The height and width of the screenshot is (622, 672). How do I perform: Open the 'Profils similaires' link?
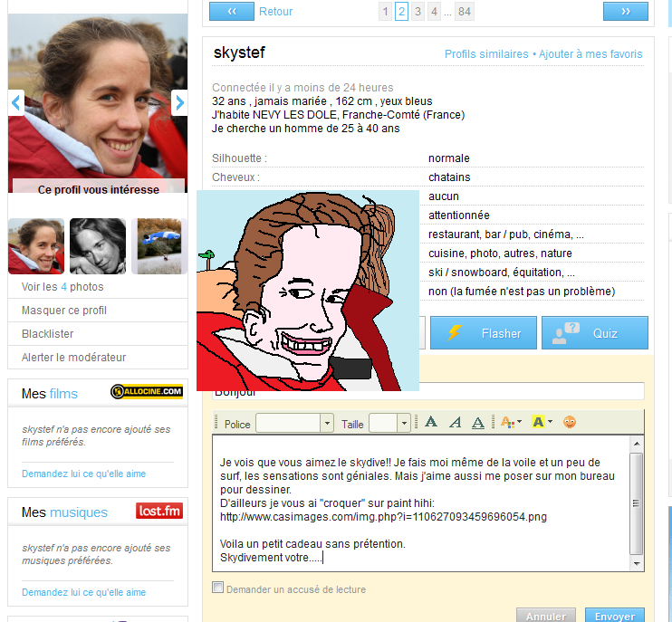486,54
